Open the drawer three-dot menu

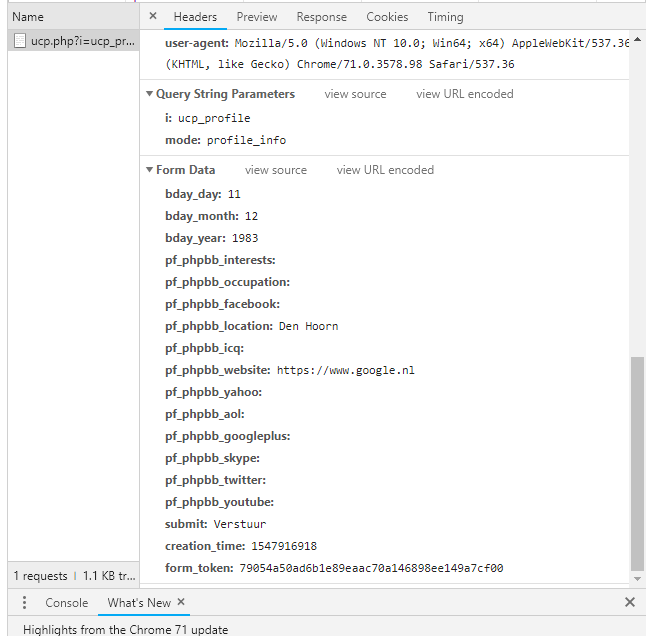(24, 602)
